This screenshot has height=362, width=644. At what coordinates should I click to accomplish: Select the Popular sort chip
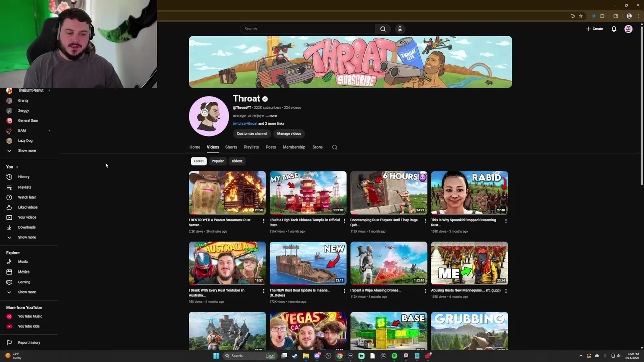217,161
